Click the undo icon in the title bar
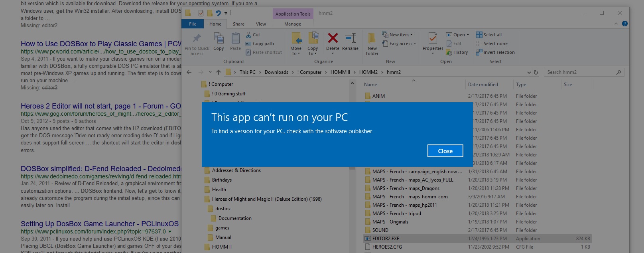Image resolution: width=644 pixels, height=253 pixels. 218,13
